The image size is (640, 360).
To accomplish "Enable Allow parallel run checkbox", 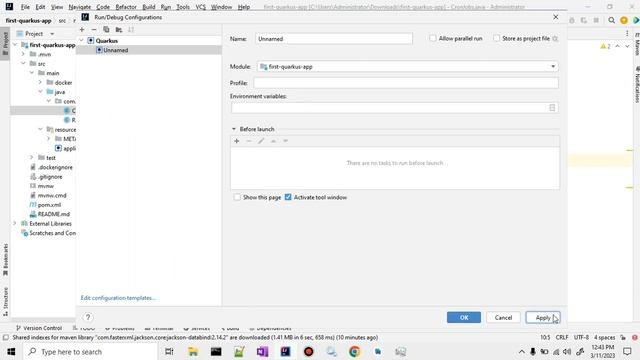I will point(433,38).
